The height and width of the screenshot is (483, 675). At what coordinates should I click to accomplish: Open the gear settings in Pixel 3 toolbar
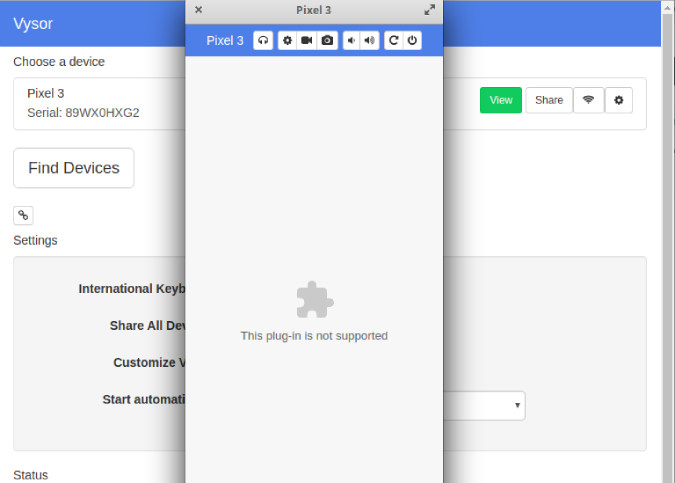287,40
